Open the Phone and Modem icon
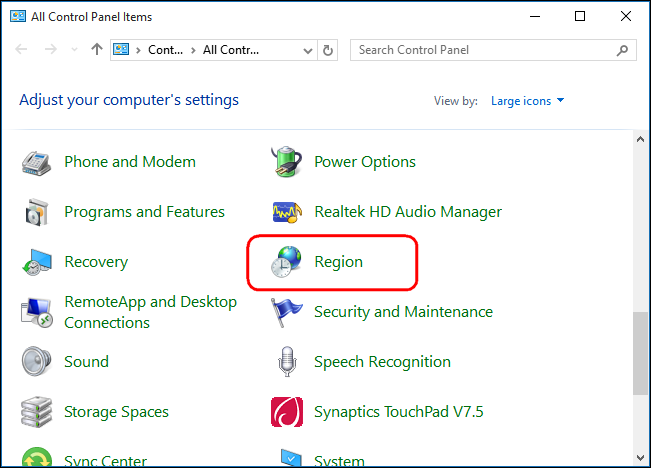 (x=37, y=162)
